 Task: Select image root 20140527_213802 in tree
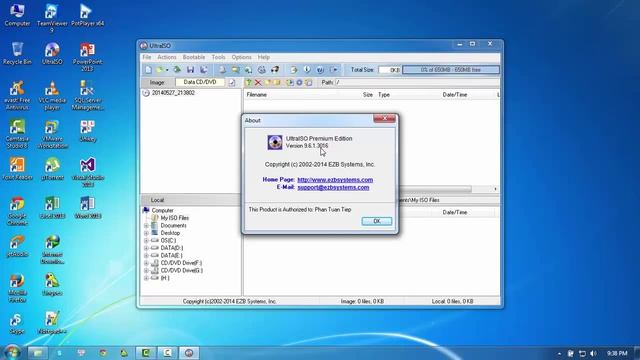173,93
